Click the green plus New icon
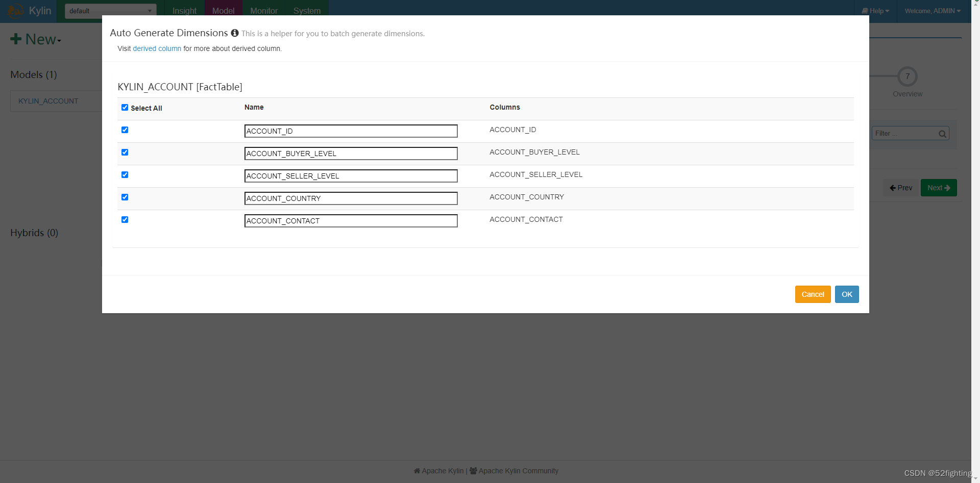 16,39
